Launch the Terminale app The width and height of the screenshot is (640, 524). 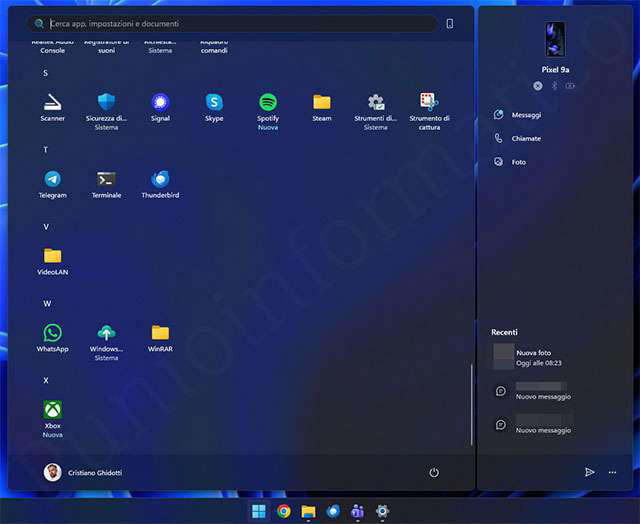107,185
